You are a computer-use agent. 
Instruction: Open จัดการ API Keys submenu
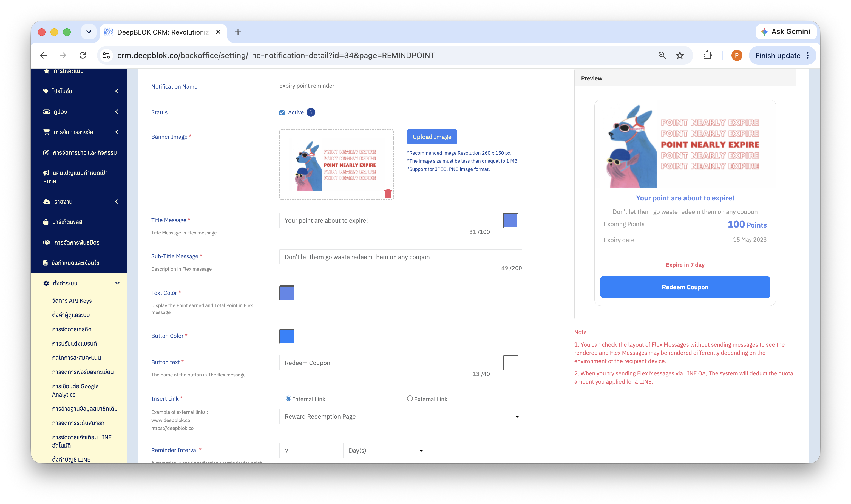point(72,301)
